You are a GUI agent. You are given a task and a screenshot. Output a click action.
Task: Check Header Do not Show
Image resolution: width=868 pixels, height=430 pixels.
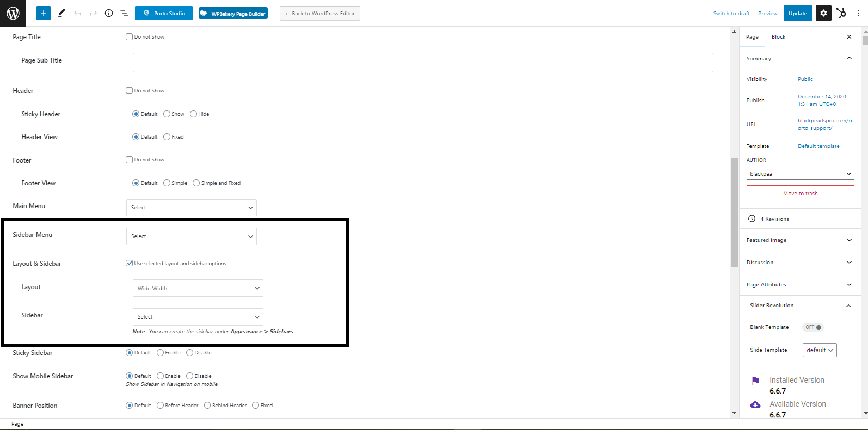(x=130, y=91)
